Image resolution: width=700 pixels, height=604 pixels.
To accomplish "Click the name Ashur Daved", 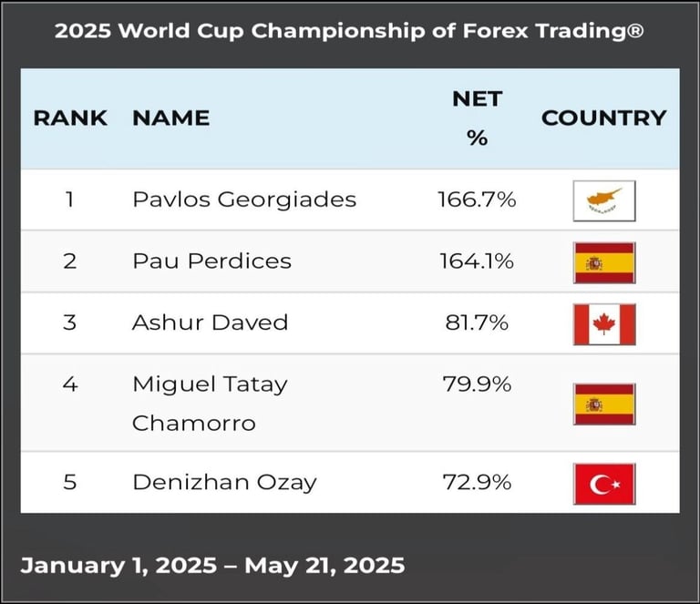I will tap(210, 322).
